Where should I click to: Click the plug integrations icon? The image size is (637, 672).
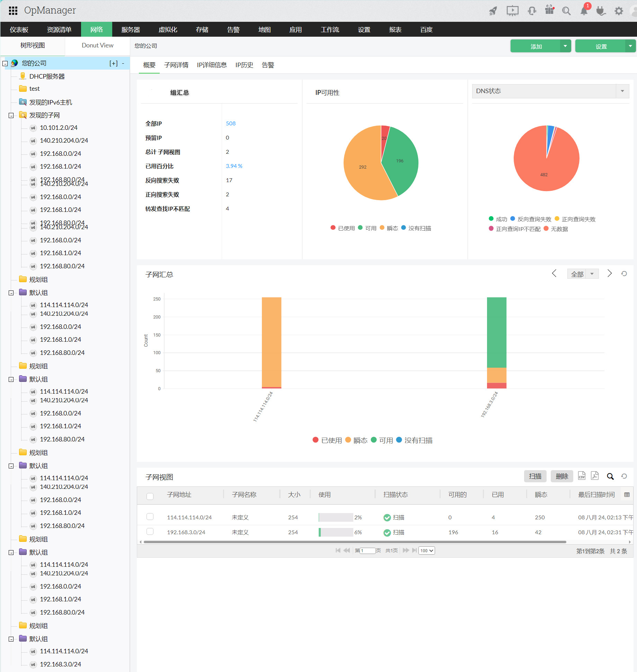click(x=601, y=11)
